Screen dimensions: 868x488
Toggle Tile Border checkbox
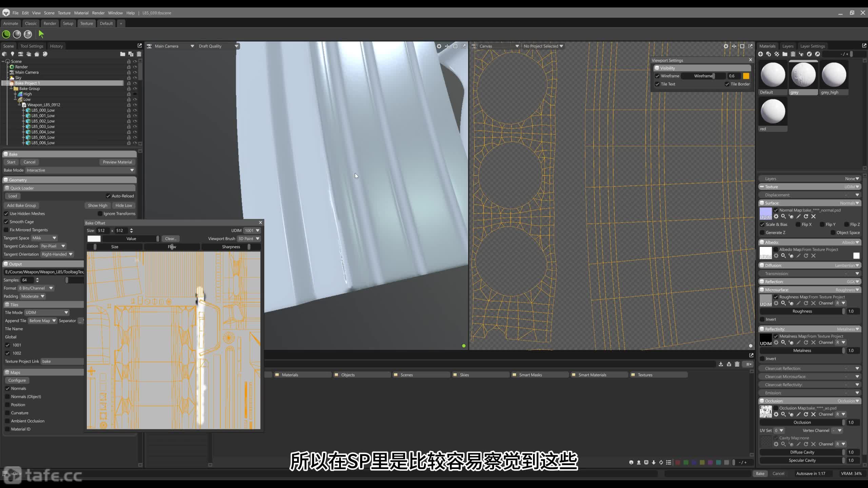click(727, 84)
